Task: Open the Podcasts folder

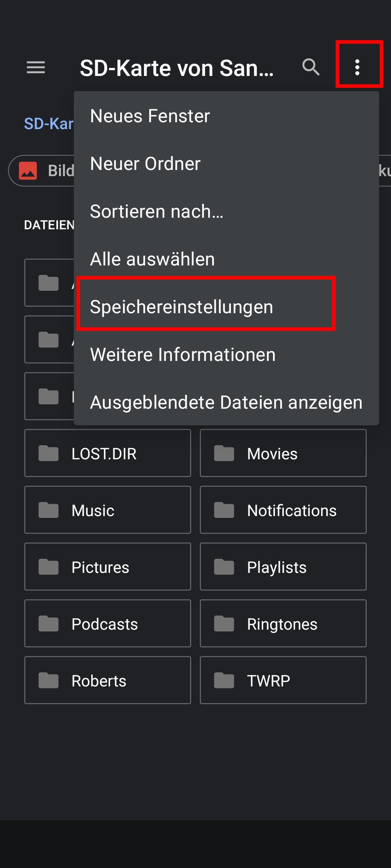Action: point(104,624)
